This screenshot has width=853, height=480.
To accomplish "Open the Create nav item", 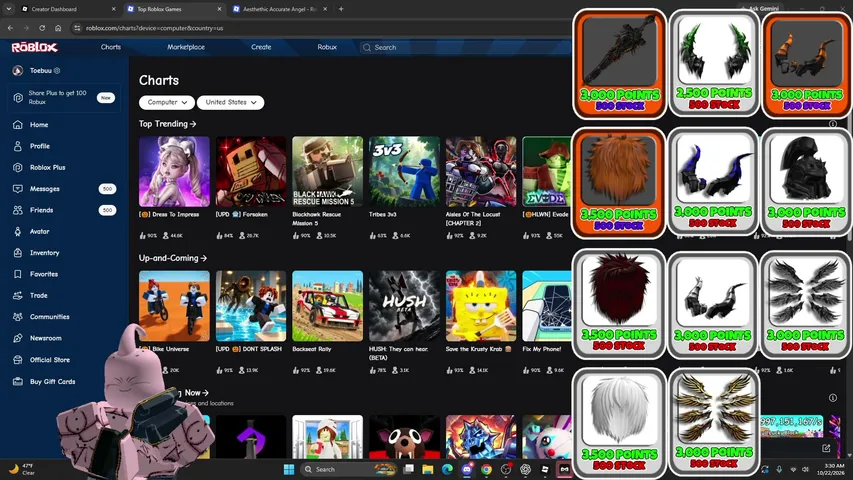I will pos(261,47).
